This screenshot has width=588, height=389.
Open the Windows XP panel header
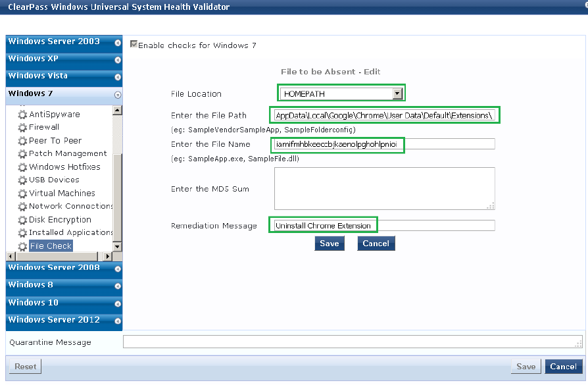[64, 61]
